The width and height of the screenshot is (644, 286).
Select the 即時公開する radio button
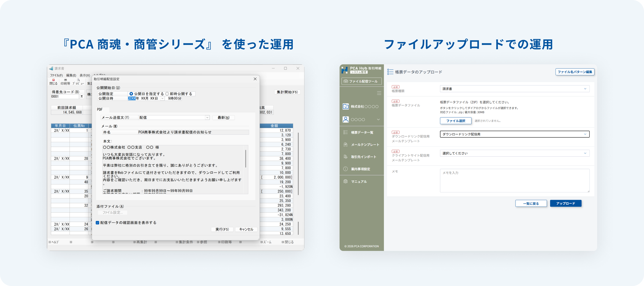[x=167, y=94]
